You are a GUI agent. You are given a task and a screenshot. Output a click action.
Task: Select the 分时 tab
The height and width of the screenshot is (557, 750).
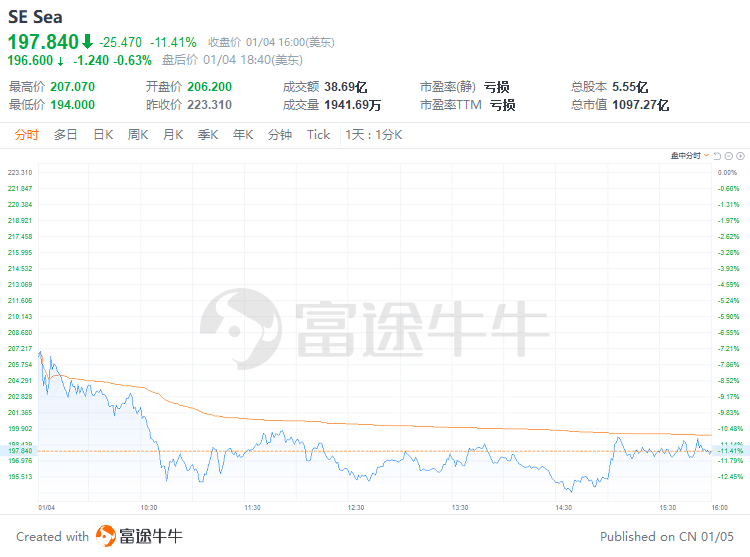click(x=26, y=135)
